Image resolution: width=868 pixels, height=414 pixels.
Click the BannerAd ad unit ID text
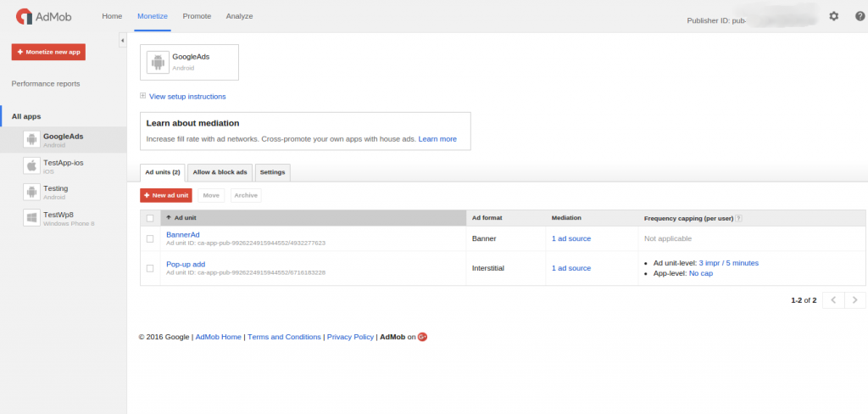click(246, 243)
